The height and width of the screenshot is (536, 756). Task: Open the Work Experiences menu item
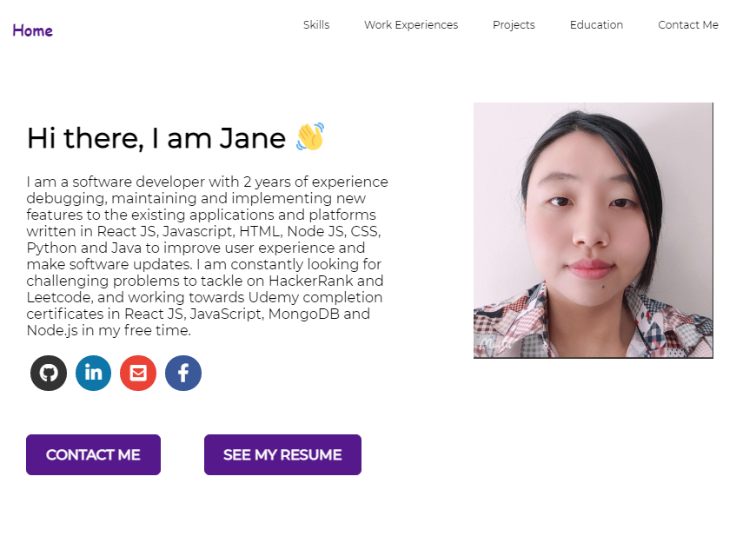(411, 25)
